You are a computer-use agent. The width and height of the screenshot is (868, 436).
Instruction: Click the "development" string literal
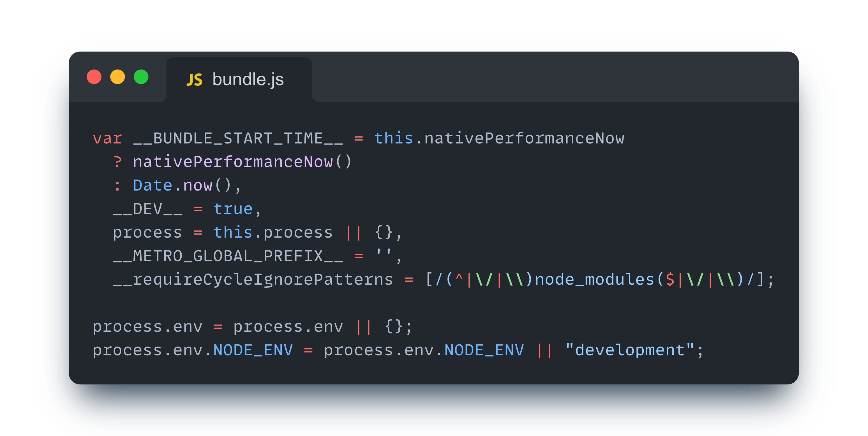coord(629,350)
